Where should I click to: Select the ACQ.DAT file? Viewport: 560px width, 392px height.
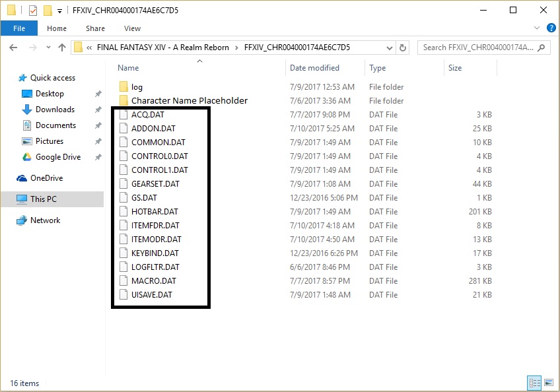click(x=147, y=115)
